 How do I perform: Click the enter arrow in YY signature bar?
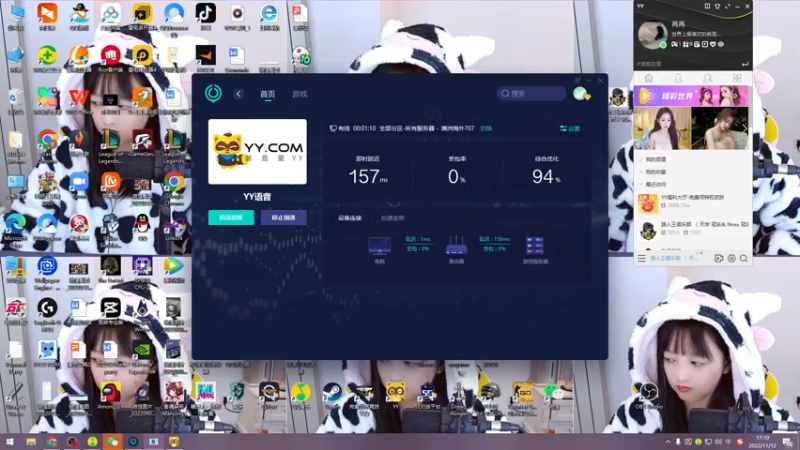[745, 64]
